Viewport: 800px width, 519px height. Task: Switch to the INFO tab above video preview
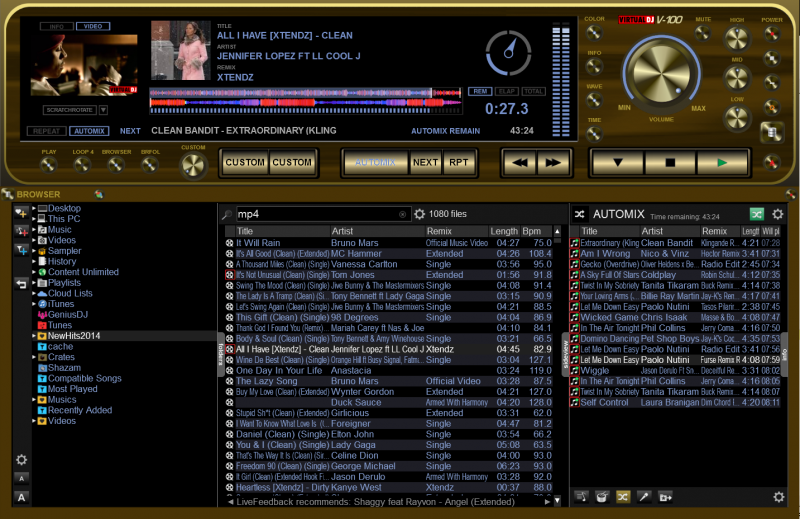[57, 26]
